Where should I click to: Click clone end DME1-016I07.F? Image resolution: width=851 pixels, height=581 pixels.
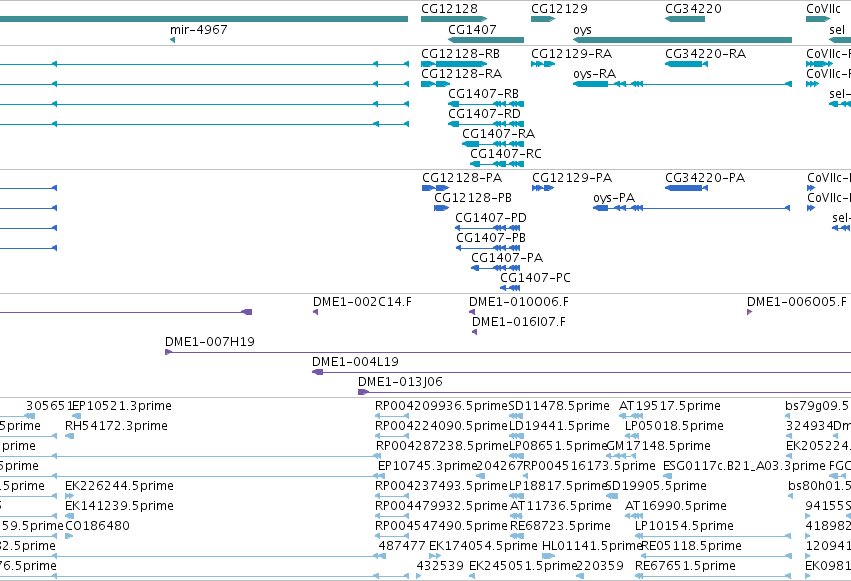(518, 322)
